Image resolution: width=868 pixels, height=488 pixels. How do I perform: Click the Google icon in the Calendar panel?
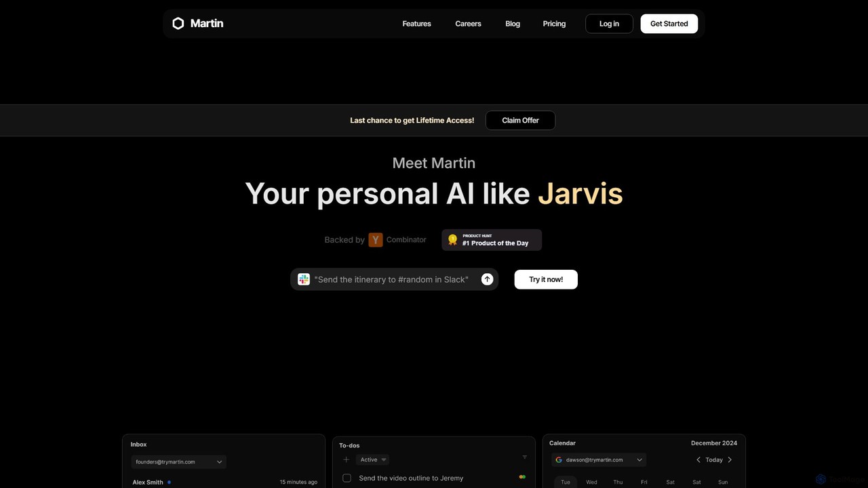(x=559, y=460)
